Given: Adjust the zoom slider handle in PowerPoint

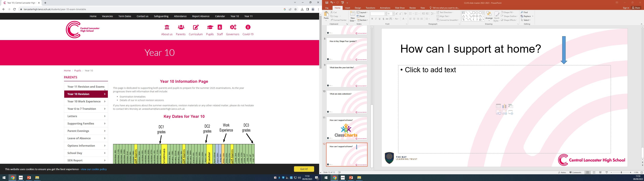Looking at the screenshot, I should click(621, 172).
